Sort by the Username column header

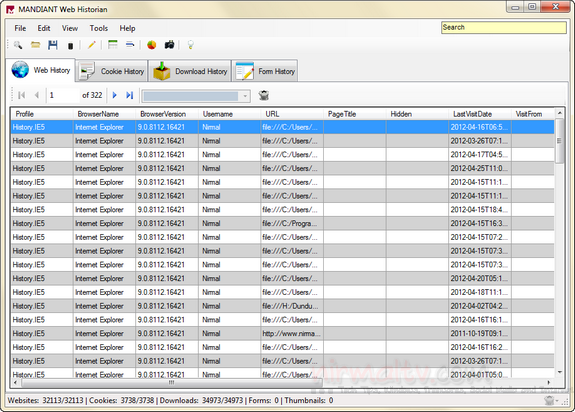[x=230, y=114]
